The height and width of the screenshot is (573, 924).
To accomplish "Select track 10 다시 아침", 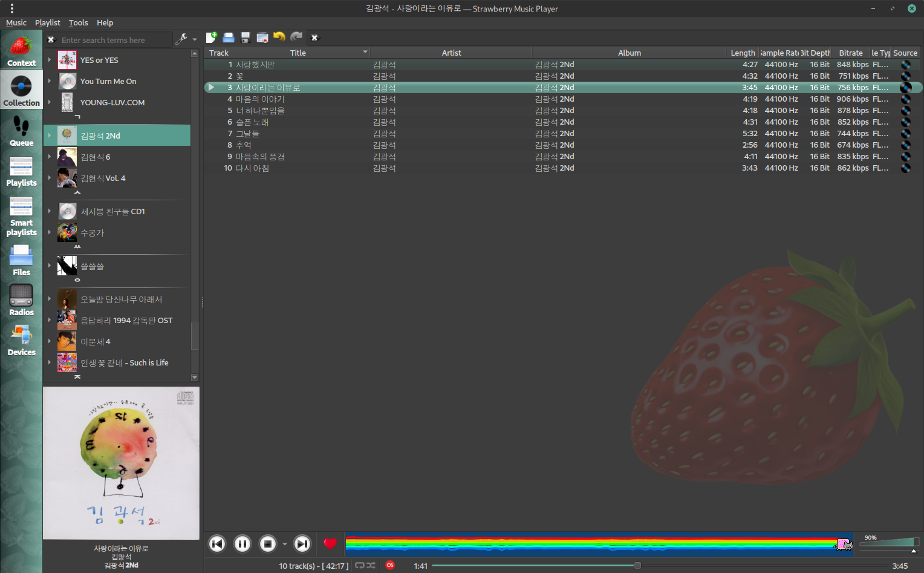I will click(x=563, y=168).
